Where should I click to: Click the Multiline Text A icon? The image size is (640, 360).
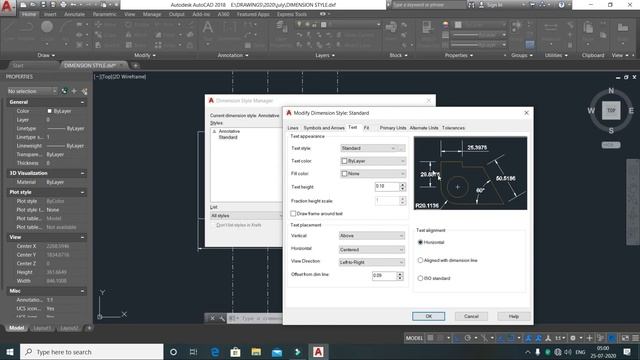[x=207, y=28]
